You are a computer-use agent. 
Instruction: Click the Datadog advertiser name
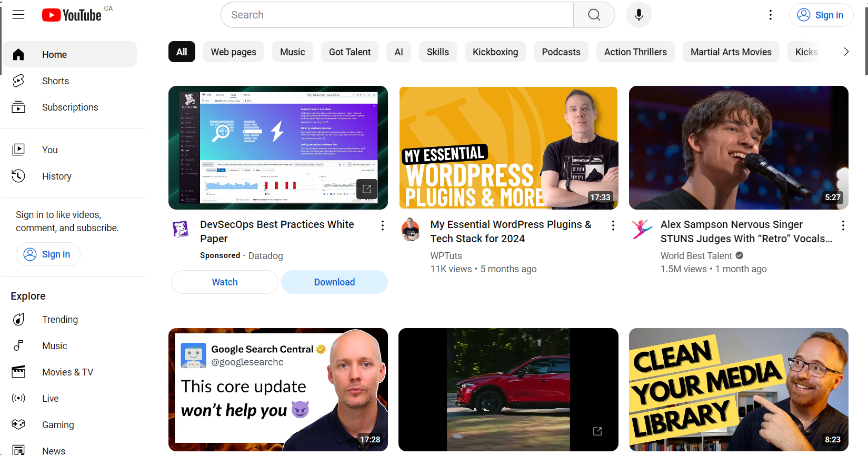[265, 255]
